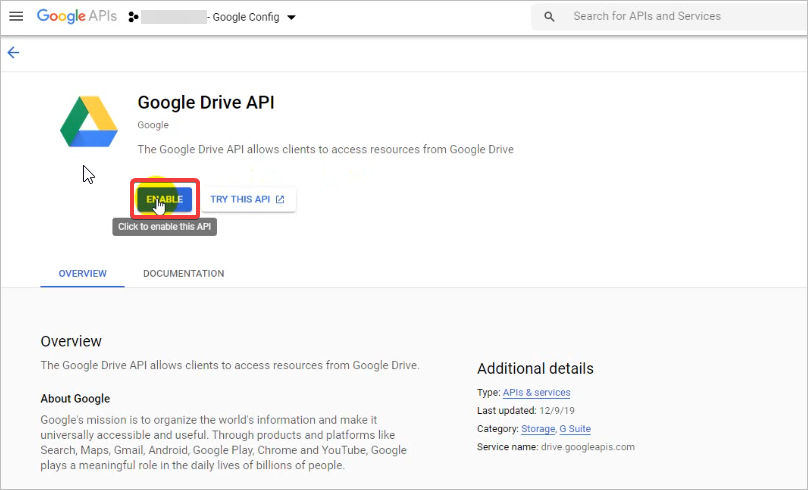The height and width of the screenshot is (490, 808).
Task: Click the search magnifier icon
Action: point(549,17)
